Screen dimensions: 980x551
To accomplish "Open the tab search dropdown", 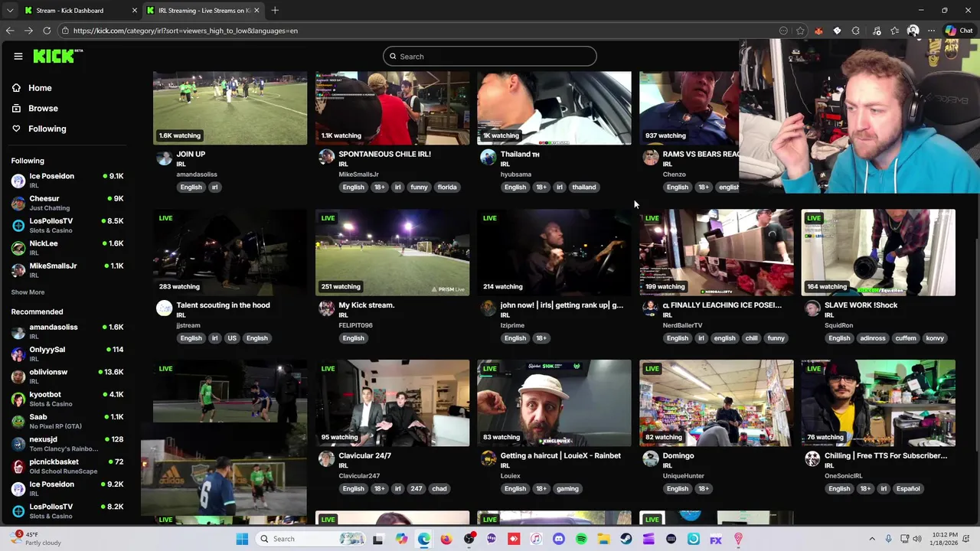I will coord(9,11).
